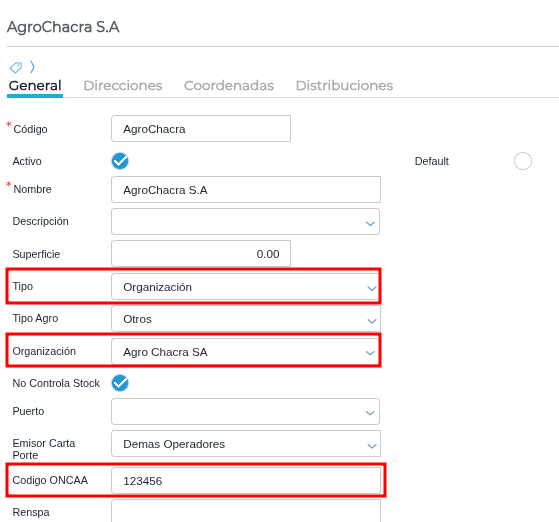Viewport: 559px width, 522px height.
Task: Click the chevron arrow beside tag icon
Action: (32, 67)
